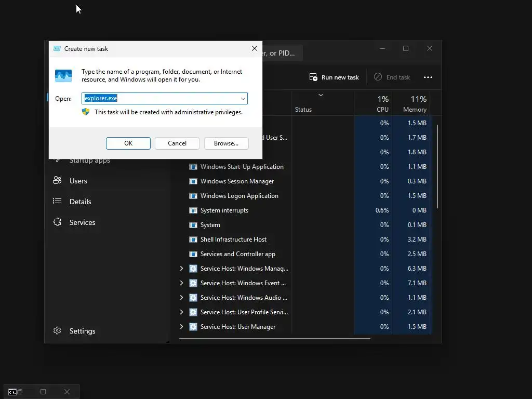The height and width of the screenshot is (399, 532).
Task: Click the vertical scrollbar in process list
Action: pos(437,167)
